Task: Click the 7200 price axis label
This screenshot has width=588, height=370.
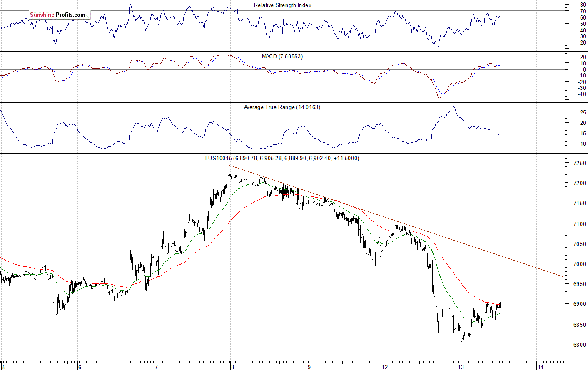Action: click(580, 184)
